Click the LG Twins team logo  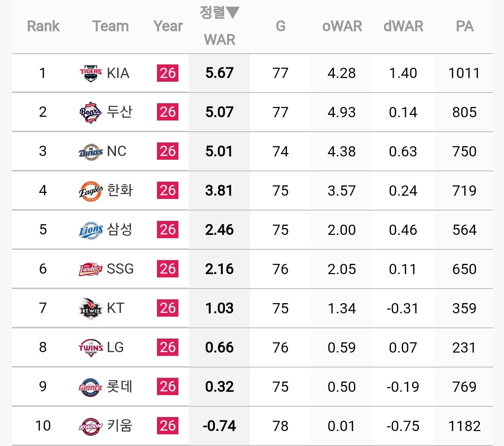click(x=91, y=347)
